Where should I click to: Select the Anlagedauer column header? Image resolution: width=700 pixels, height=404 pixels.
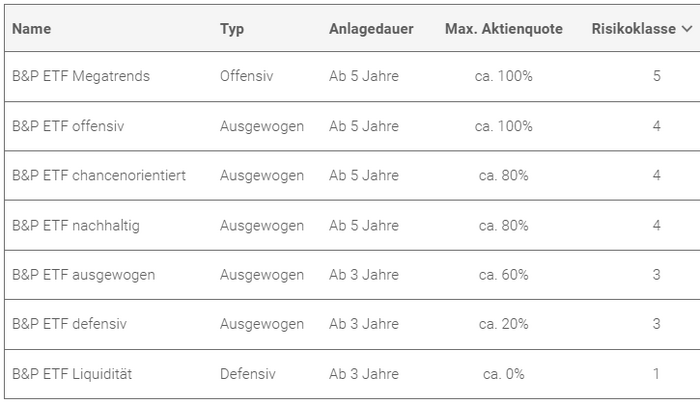coord(371,29)
